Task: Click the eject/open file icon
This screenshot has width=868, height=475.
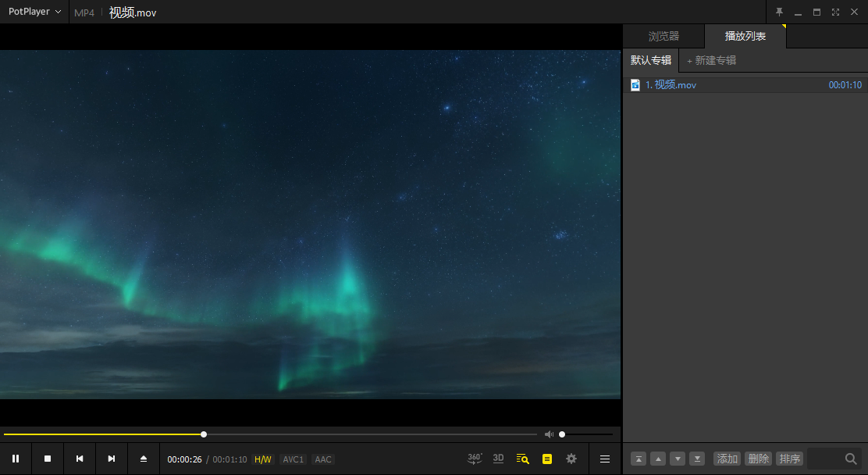Action: (144, 459)
